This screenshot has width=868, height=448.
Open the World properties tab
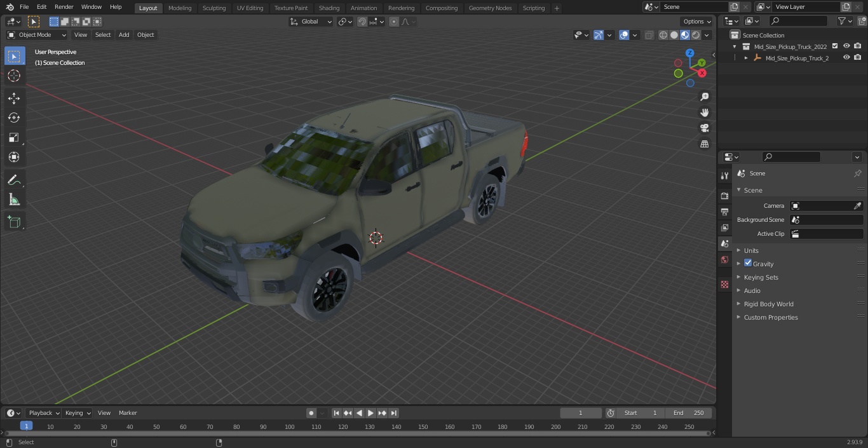tap(724, 259)
